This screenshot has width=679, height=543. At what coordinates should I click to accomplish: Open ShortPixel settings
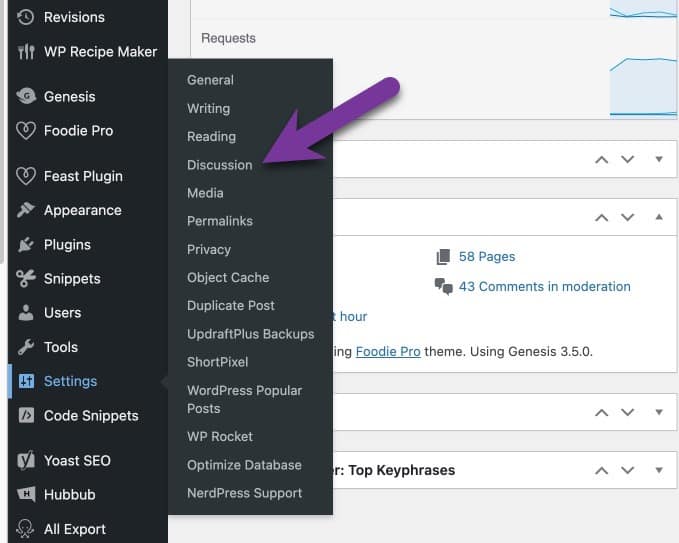coord(217,362)
